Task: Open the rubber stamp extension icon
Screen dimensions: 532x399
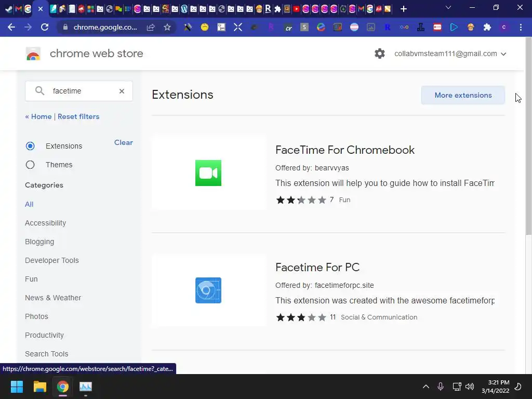Action: (x=421, y=27)
